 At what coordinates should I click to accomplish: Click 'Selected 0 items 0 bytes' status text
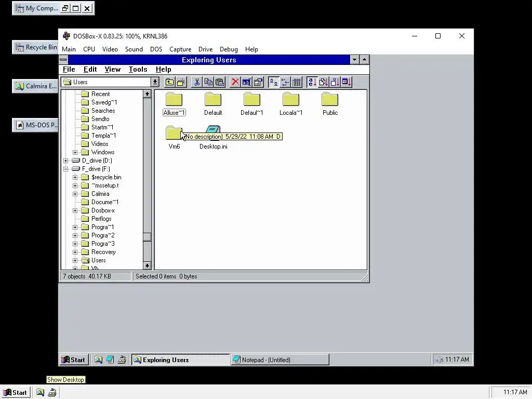[166, 276]
